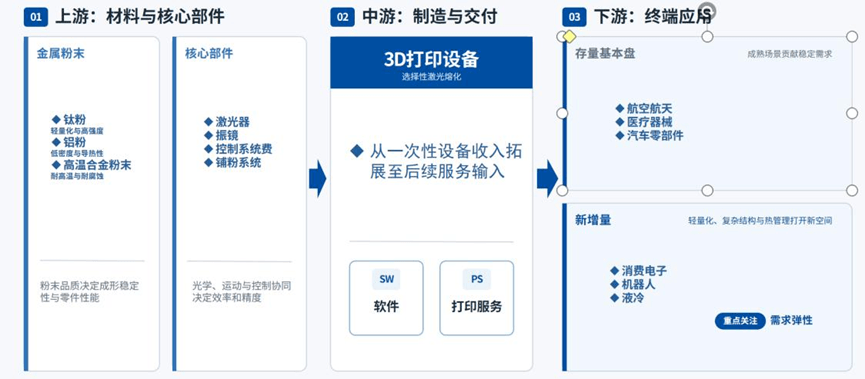Image resolution: width=865 pixels, height=379 pixels.
Task: Select the 软件 card
Action: click(x=386, y=298)
